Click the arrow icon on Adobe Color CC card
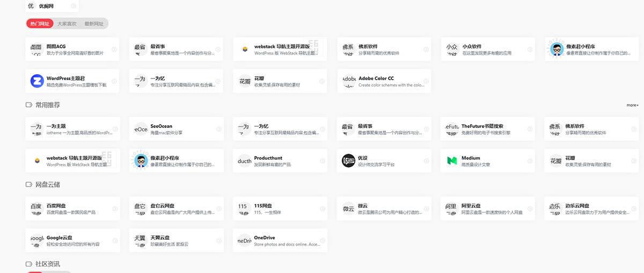Viewport: 644px width, 273px height. coord(426,81)
